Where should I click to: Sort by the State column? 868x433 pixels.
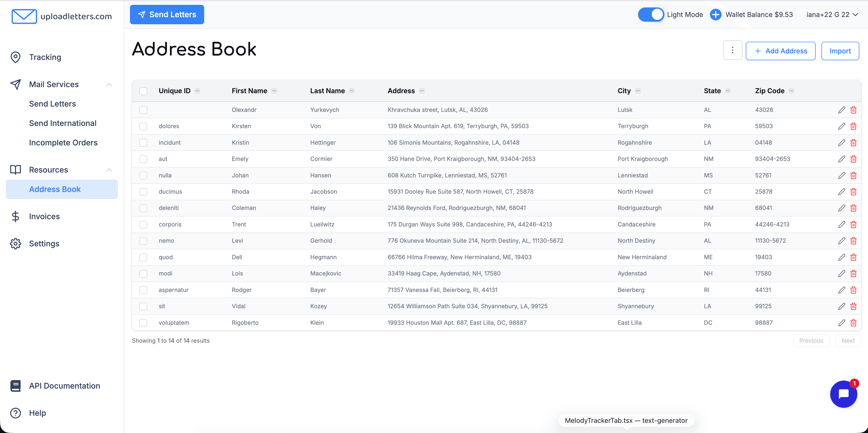[728, 91]
